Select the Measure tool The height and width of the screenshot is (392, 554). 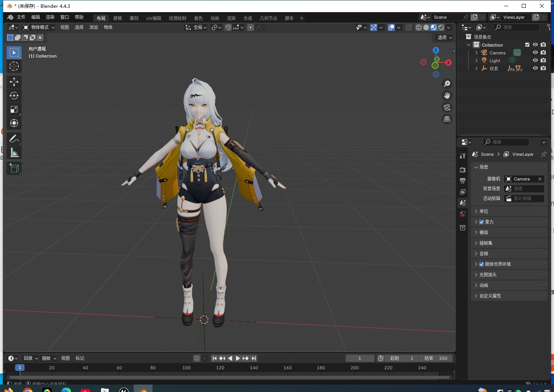tap(14, 152)
